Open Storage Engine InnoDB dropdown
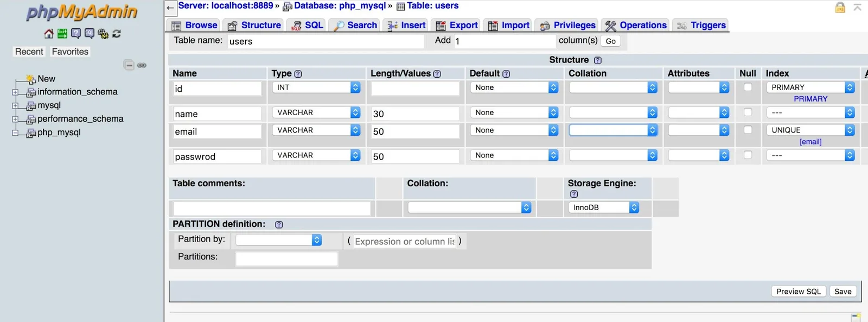 click(x=603, y=207)
